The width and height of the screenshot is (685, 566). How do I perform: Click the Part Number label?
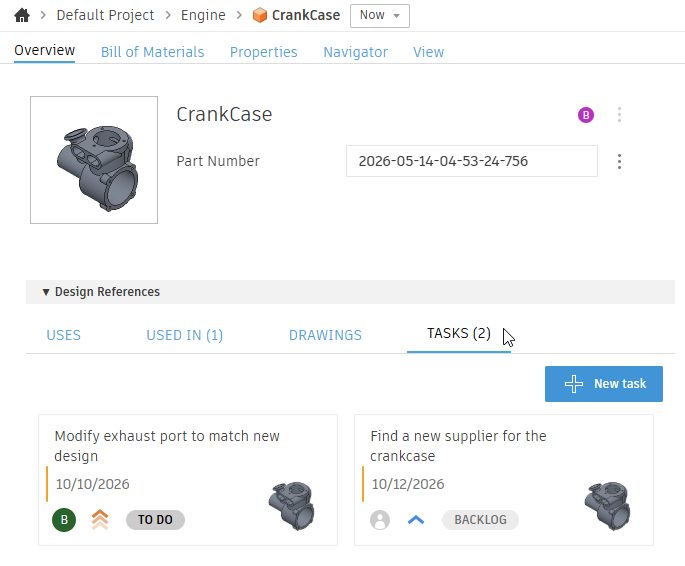click(218, 161)
